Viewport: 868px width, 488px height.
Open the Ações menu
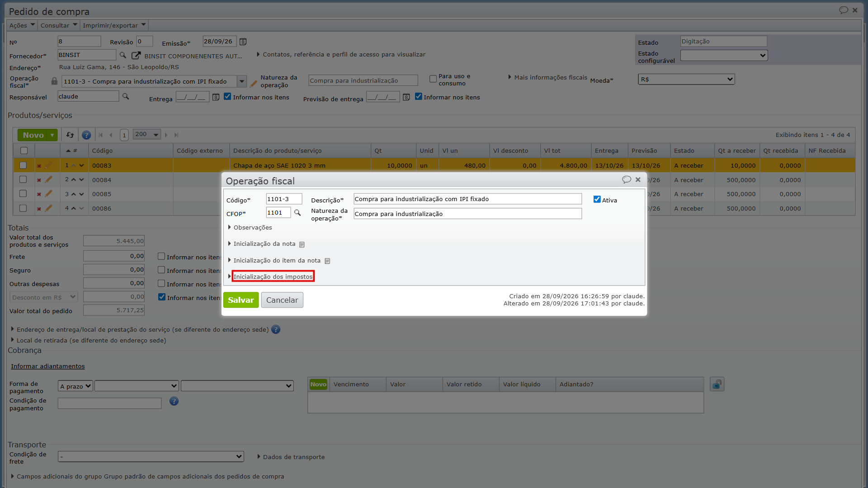22,25
